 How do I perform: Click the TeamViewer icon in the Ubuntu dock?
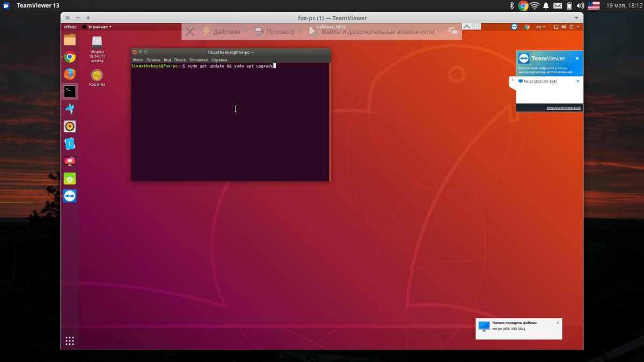tap(70, 196)
